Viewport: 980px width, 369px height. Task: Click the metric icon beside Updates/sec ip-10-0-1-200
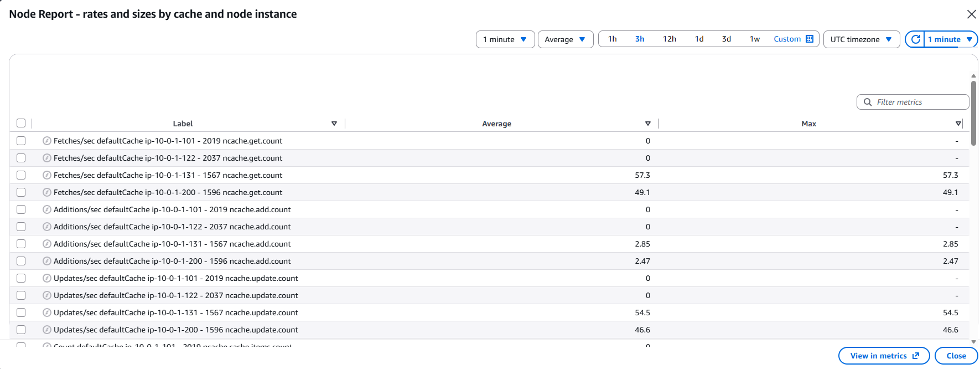47,330
